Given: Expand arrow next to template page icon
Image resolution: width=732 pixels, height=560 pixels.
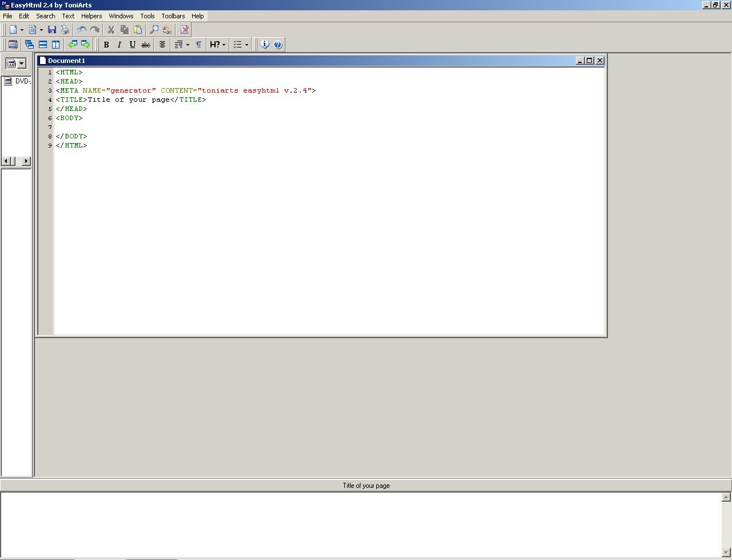Looking at the screenshot, I should (41, 30).
